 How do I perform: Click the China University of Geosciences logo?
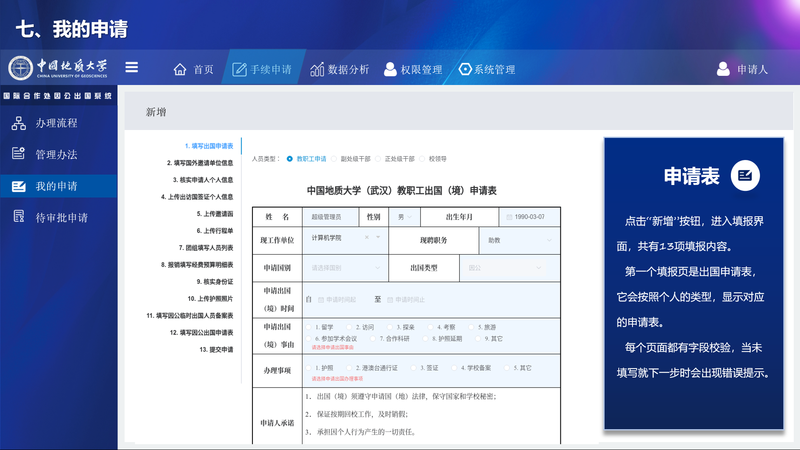pyautogui.click(x=58, y=68)
